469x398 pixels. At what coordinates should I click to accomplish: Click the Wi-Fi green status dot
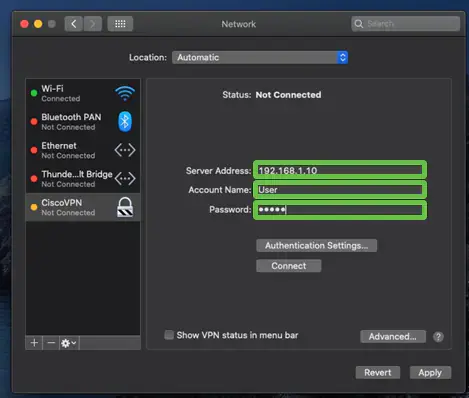(x=34, y=93)
